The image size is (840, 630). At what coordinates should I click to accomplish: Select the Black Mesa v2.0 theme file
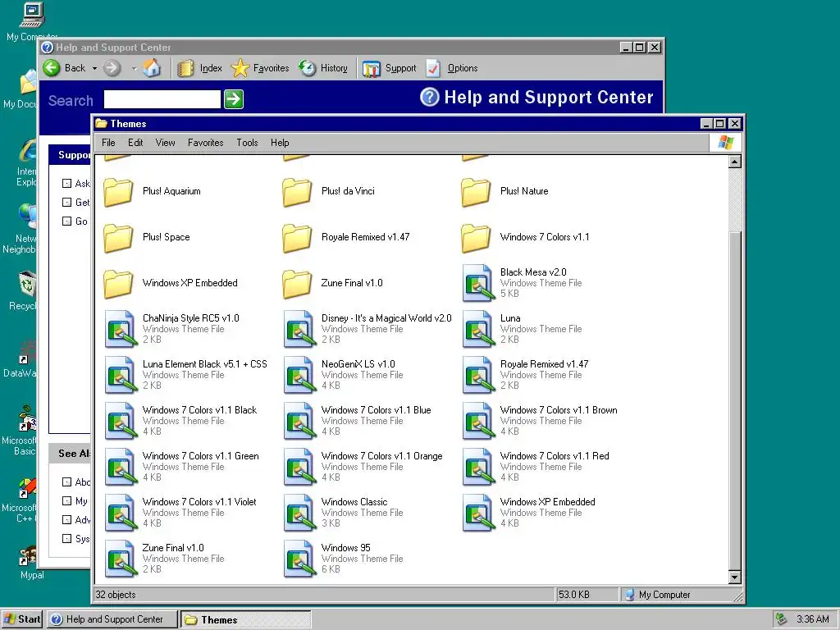tap(523, 283)
